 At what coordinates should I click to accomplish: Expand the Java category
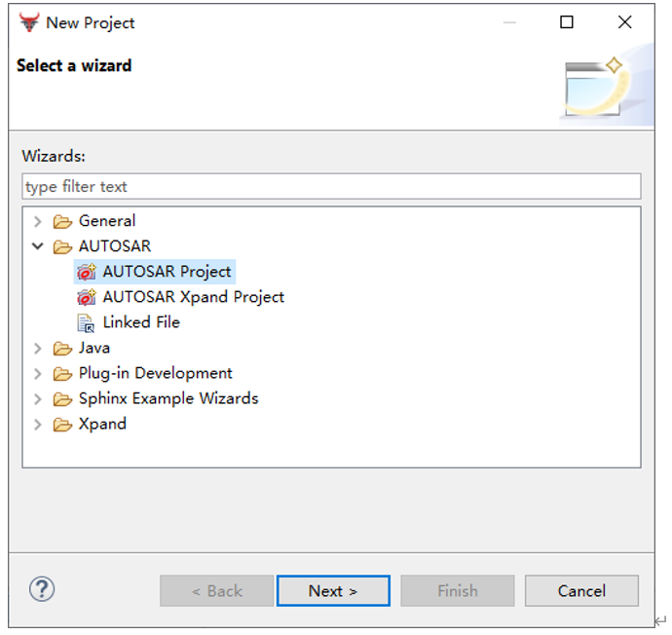(38, 349)
